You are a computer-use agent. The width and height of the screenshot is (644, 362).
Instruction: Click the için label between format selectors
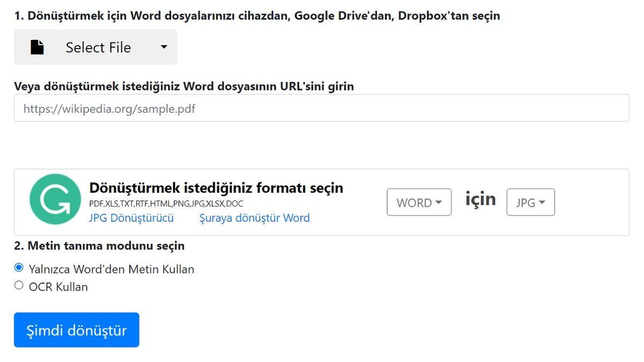[480, 200]
